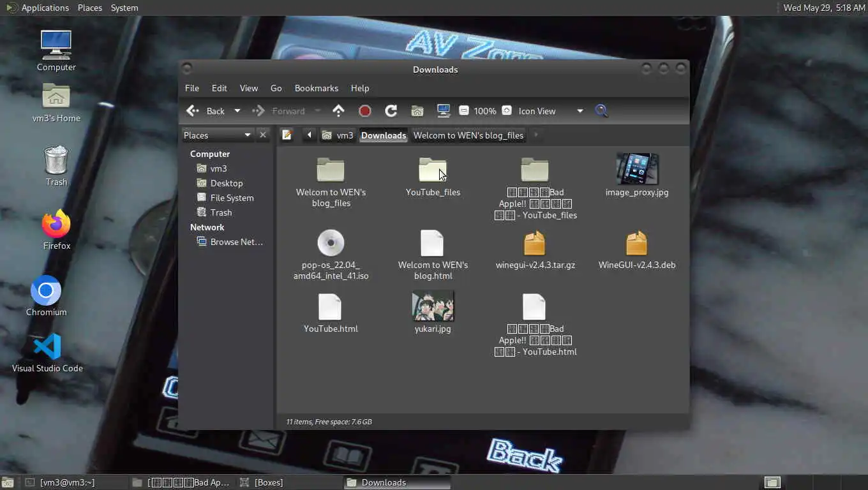Open the Edit menu
Screen dimensions: 868x490
coord(219,88)
